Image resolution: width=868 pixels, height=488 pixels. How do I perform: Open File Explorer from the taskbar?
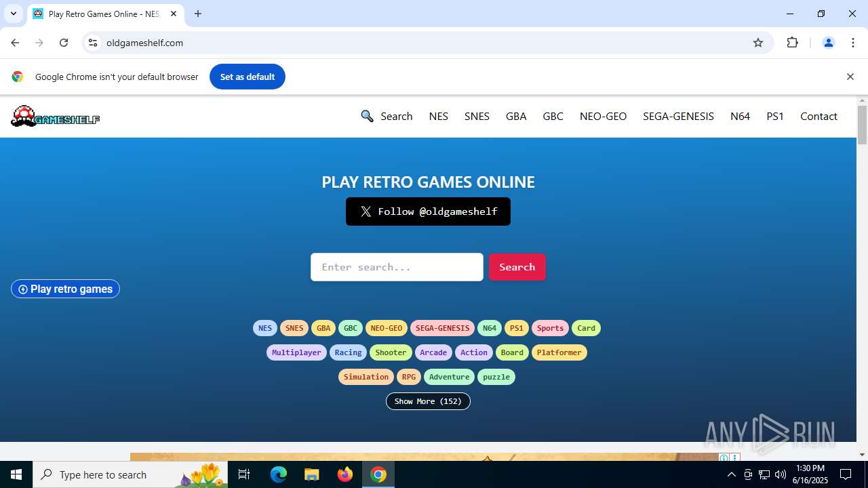point(311,474)
